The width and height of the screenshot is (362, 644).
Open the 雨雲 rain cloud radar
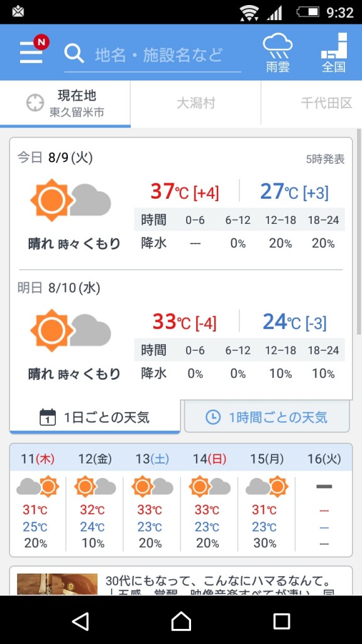(x=278, y=53)
